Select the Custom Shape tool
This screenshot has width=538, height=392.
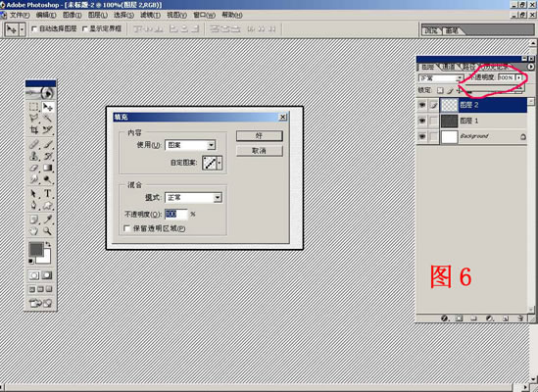point(47,206)
